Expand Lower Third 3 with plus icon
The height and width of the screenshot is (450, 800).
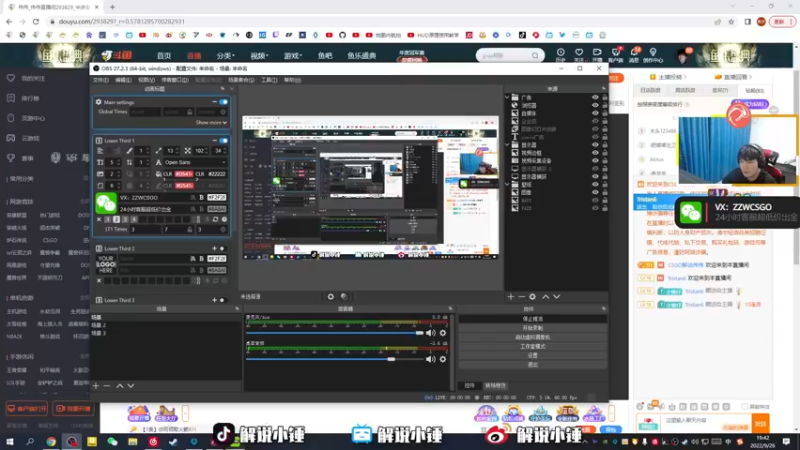215,300
